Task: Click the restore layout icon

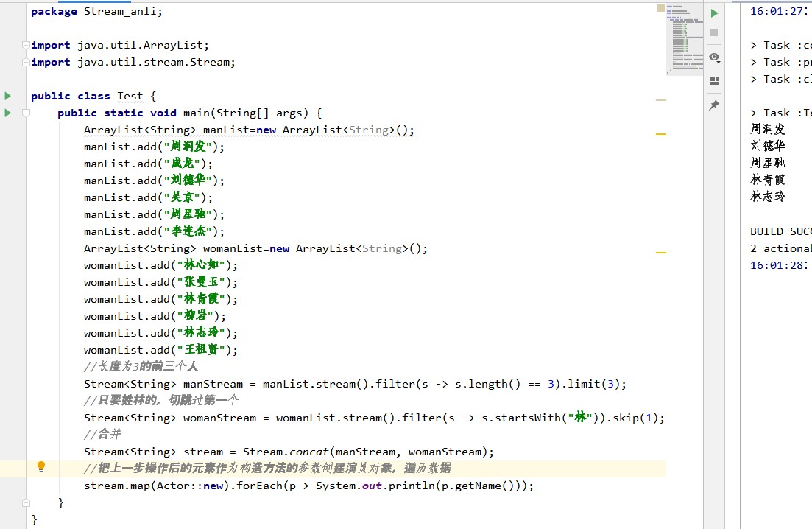Action: [714, 81]
